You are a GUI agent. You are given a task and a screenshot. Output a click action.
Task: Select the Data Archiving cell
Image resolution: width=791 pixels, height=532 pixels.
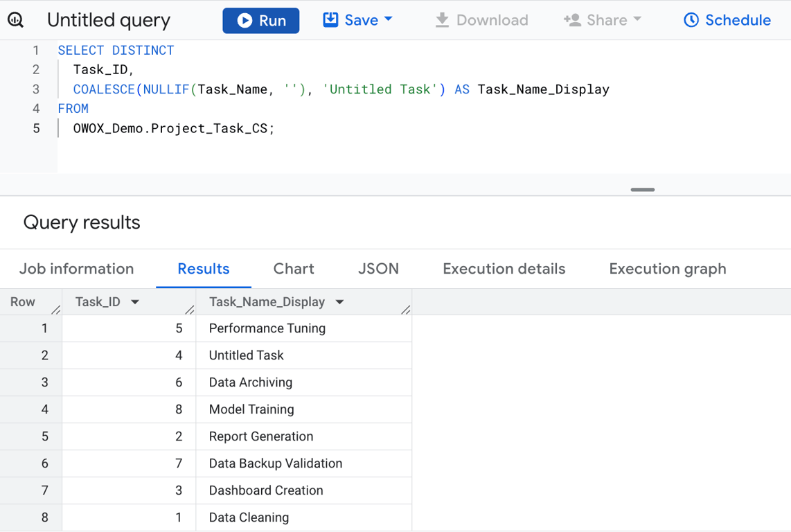[303, 382]
